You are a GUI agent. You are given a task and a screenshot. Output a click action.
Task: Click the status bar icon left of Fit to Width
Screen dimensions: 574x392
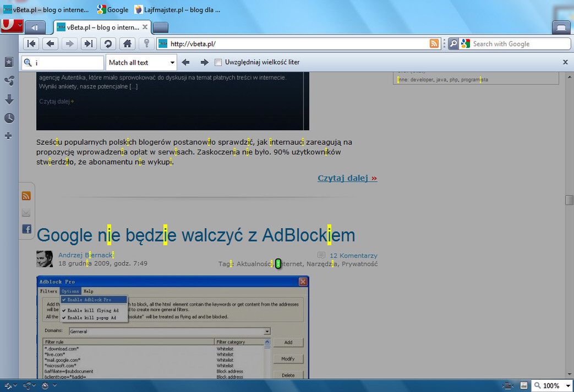tap(507, 385)
